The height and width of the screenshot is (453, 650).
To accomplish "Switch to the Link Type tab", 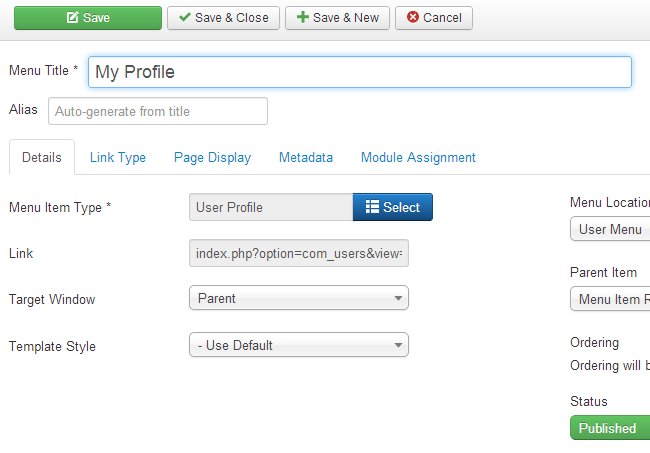I will tap(118, 157).
